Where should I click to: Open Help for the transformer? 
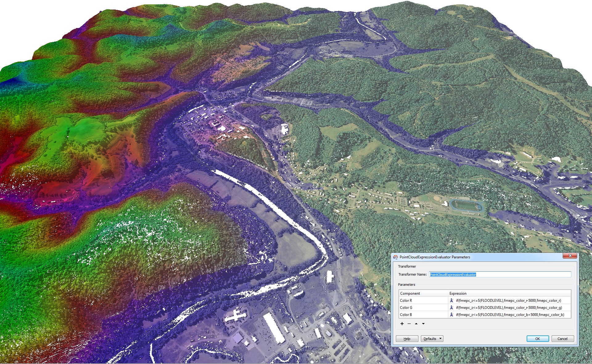[407, 339]
